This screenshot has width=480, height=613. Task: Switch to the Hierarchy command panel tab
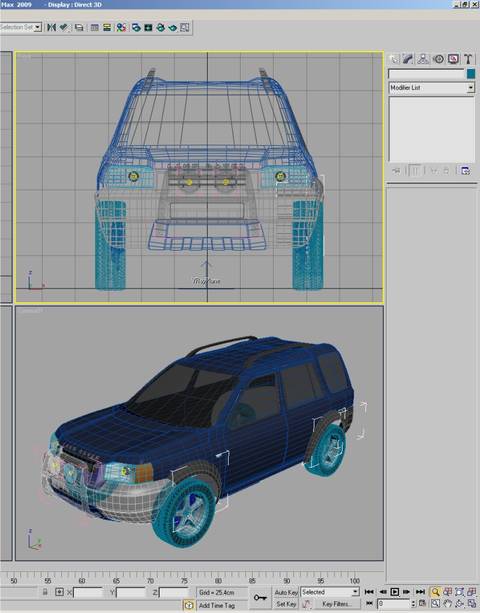pos(423,59)
